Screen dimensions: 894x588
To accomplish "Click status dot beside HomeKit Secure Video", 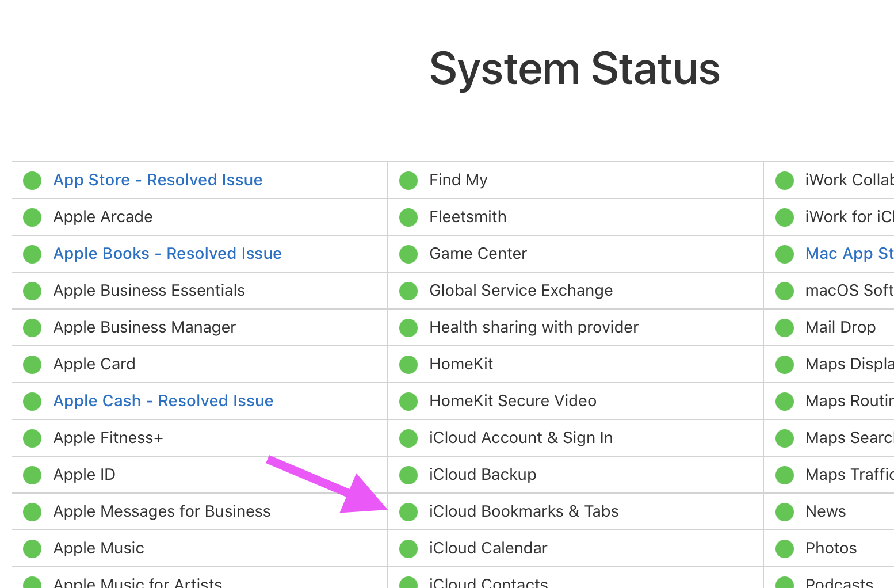I will [408, 402].
